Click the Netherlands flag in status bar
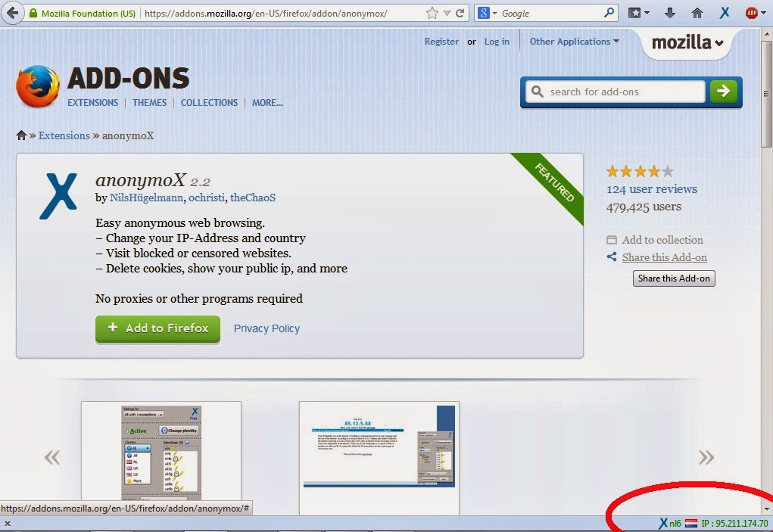773x532 pixels. (691, 523)
